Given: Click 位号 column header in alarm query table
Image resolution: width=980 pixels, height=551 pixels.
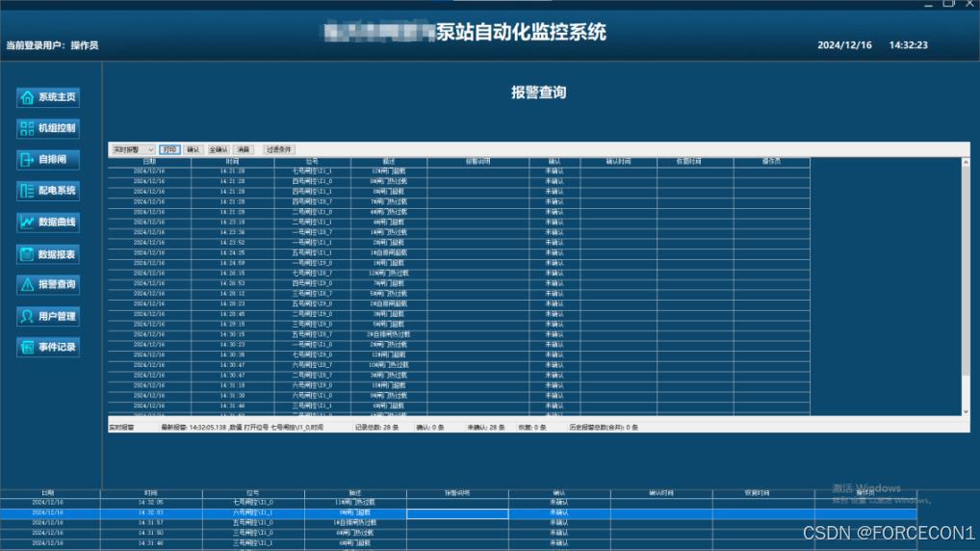Looking at the screenshot, I should pos(312,162).
